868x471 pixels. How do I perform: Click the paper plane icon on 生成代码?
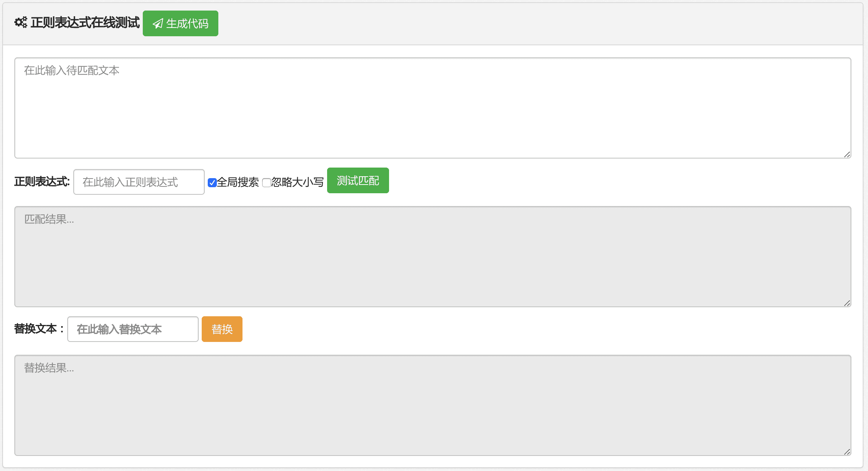[x=158, y=24]
